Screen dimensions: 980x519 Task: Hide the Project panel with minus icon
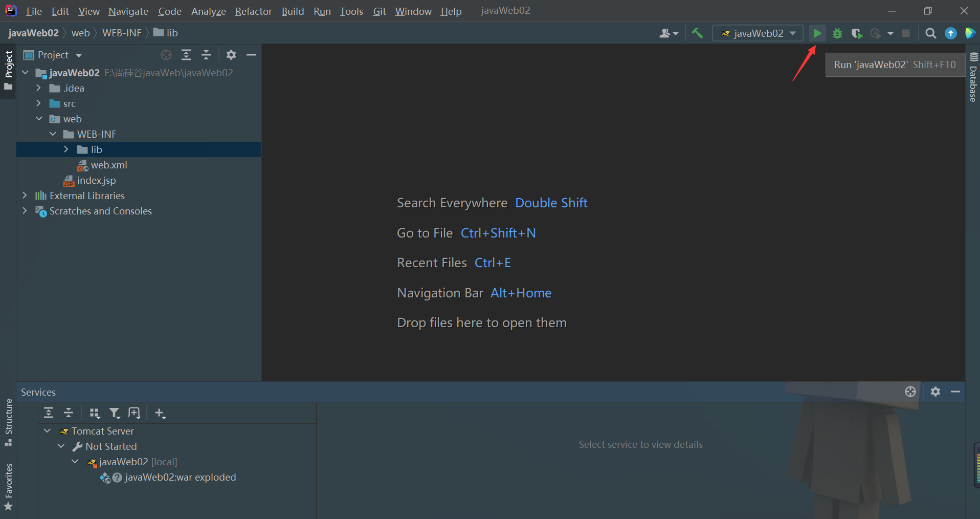[x=251, y=55]
